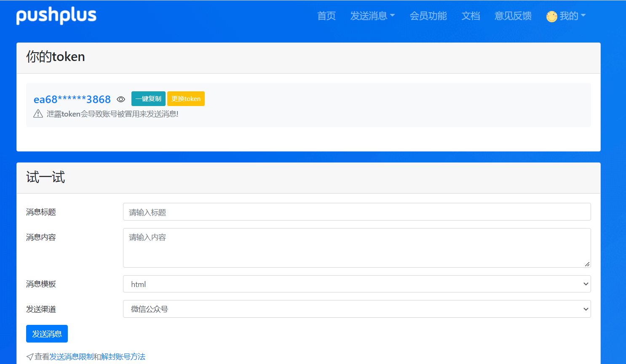
Task: Click the user avatar icon in navbar
Action: pyautogui.click(x=552, y=16)
